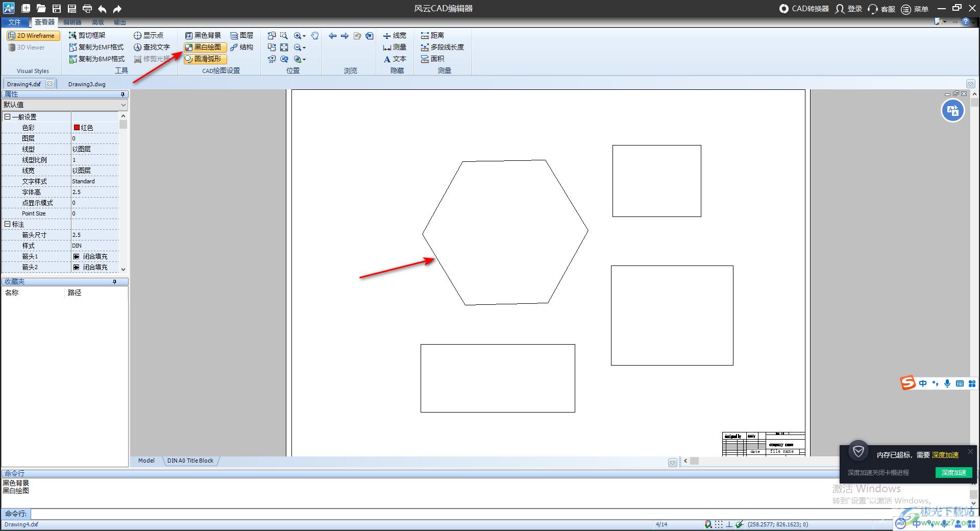
Task: Toggle 线宽 line width visibility
Action: 395,35
